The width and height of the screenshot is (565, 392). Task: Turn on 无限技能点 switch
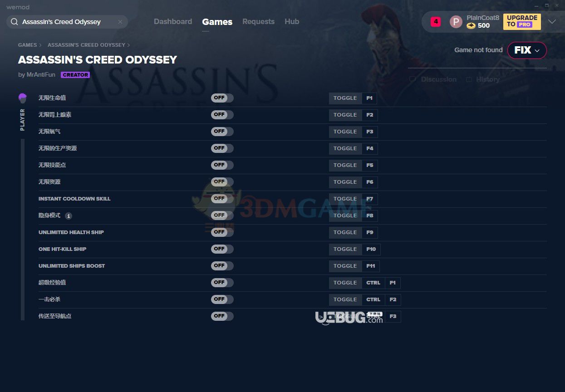tap(222, 165)
